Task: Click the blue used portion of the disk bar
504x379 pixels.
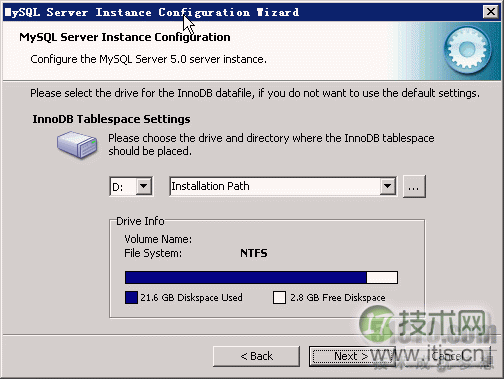Action: (246, 277)
